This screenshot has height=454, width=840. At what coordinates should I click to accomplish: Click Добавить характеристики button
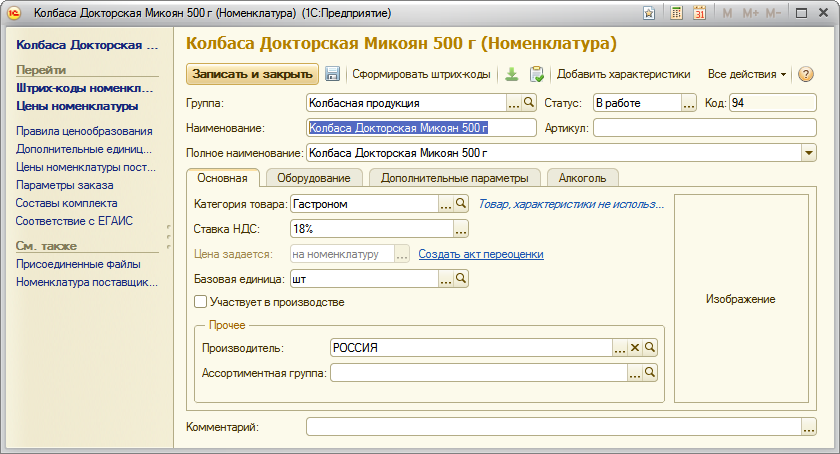coord(624,74)
